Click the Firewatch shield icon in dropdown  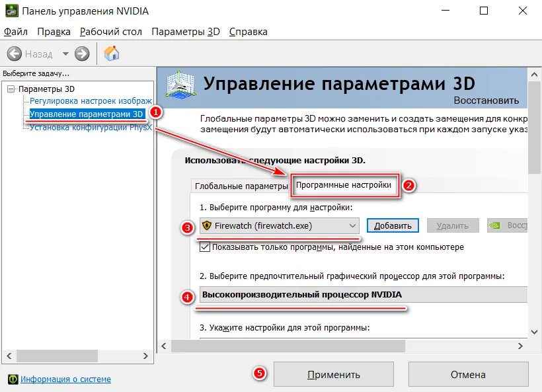(x=207, y=225)
